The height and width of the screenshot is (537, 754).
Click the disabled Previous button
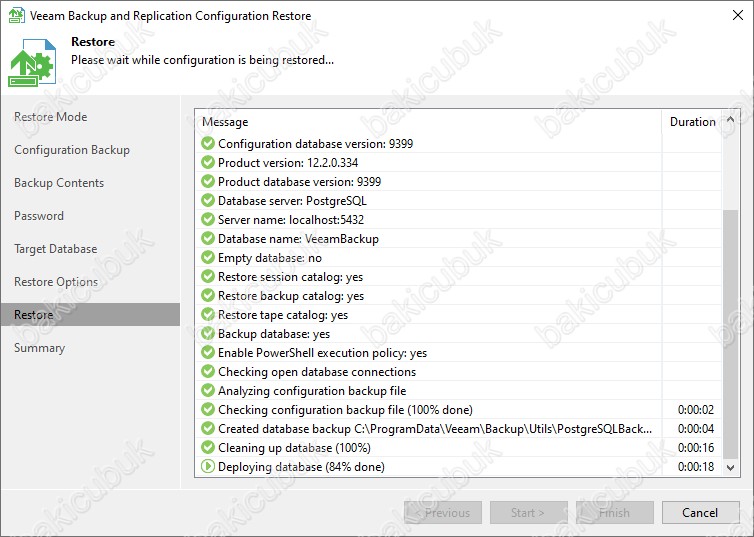[x=443, y=512]
